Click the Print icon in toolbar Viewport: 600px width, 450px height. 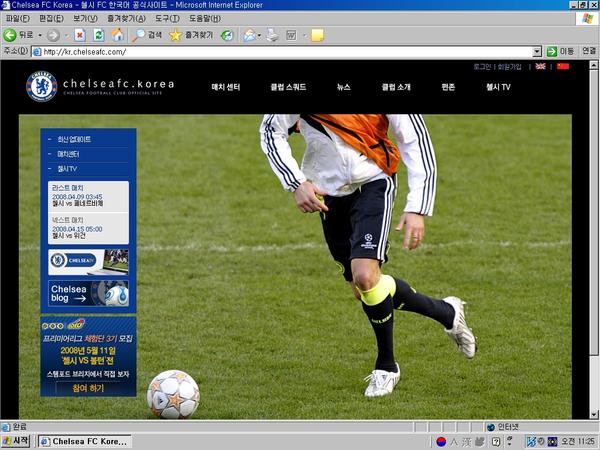point(271,35)
